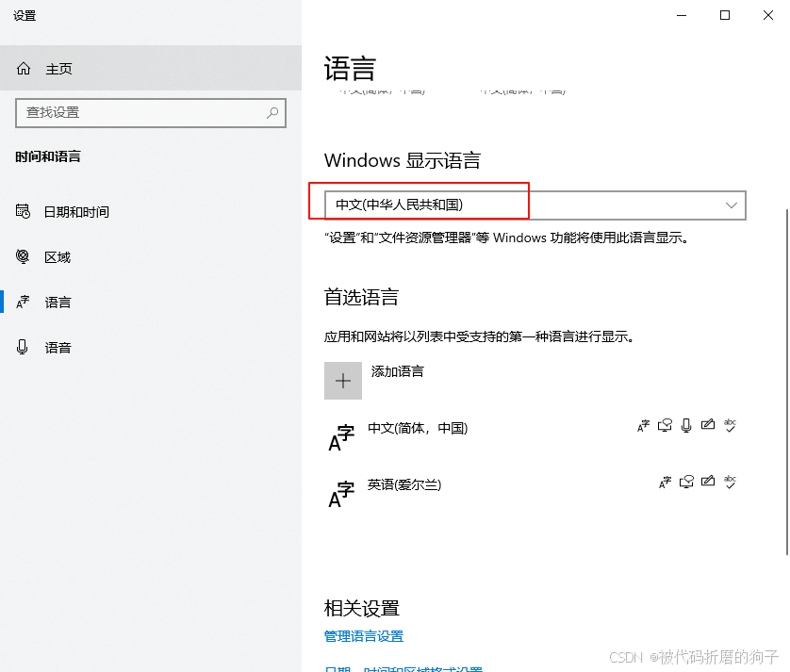Viewport: 790px width, 672px height.
Task: Click the microphone icon beside 语音
Action: click(23, 347)
